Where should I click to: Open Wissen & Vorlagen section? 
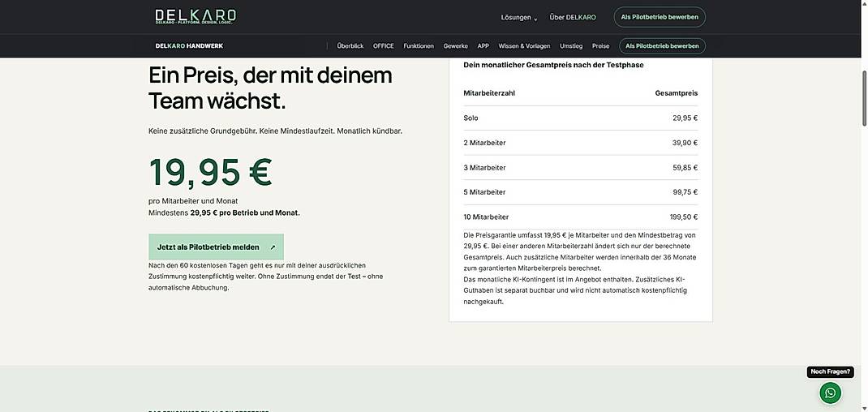tap(524, 46)
